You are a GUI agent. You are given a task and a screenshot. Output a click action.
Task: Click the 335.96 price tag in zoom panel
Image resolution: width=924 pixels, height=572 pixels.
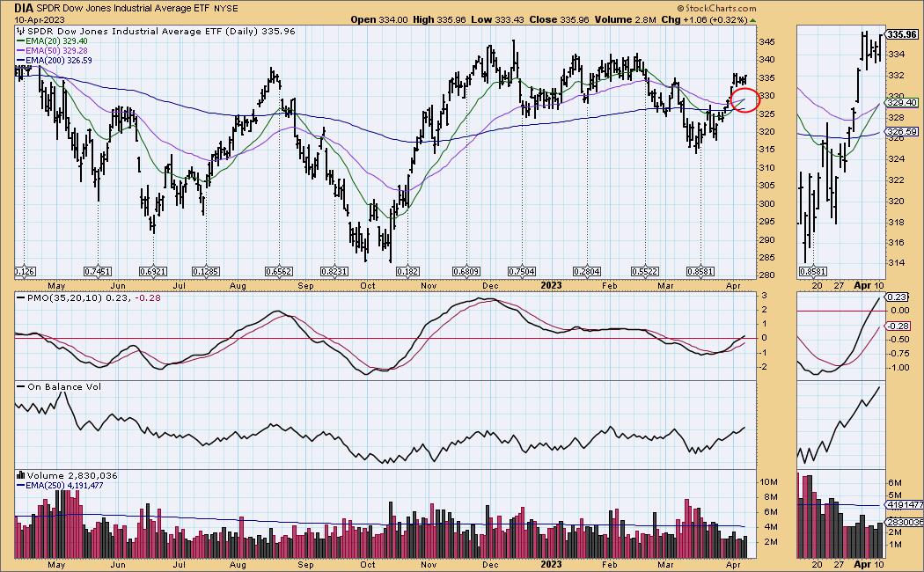[902, 34]
